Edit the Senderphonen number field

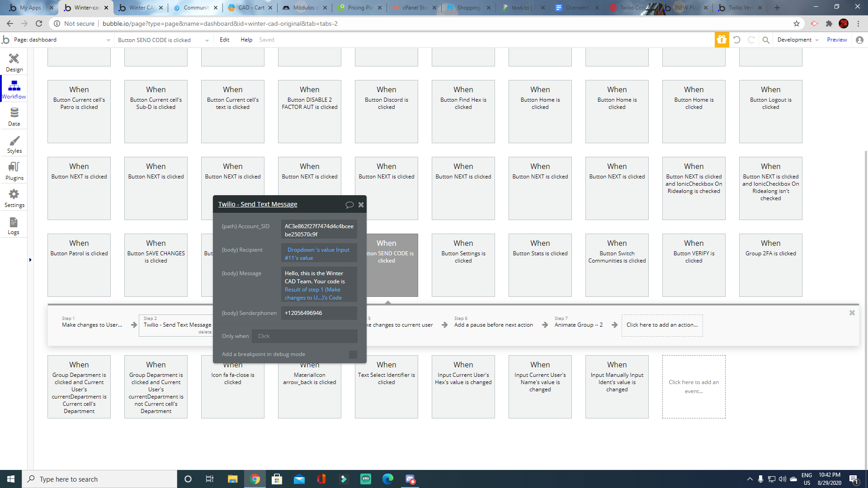pos(319,313)
